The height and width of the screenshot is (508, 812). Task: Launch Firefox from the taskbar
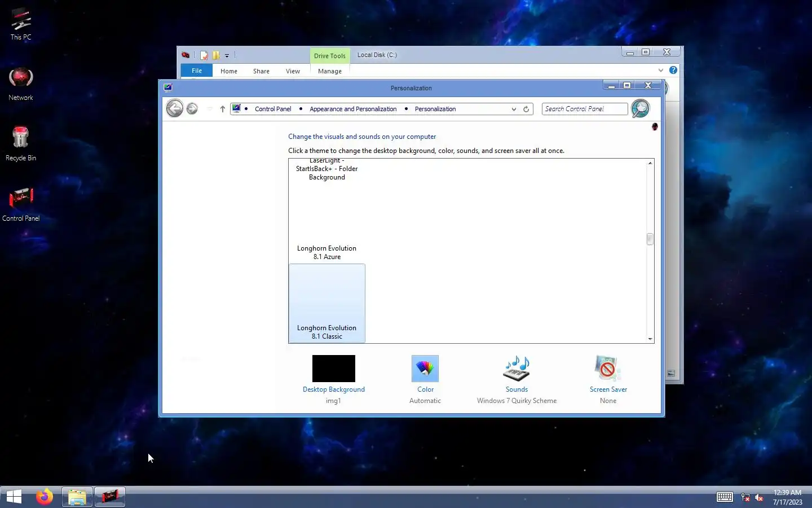click(44, 497)
